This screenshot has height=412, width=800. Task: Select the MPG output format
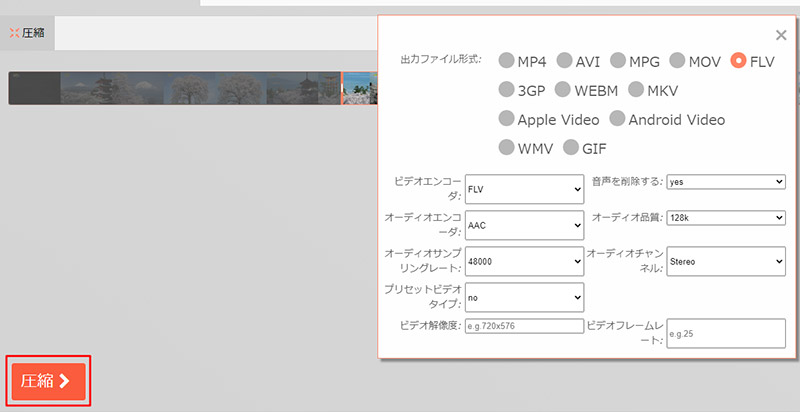coord(618,61)
